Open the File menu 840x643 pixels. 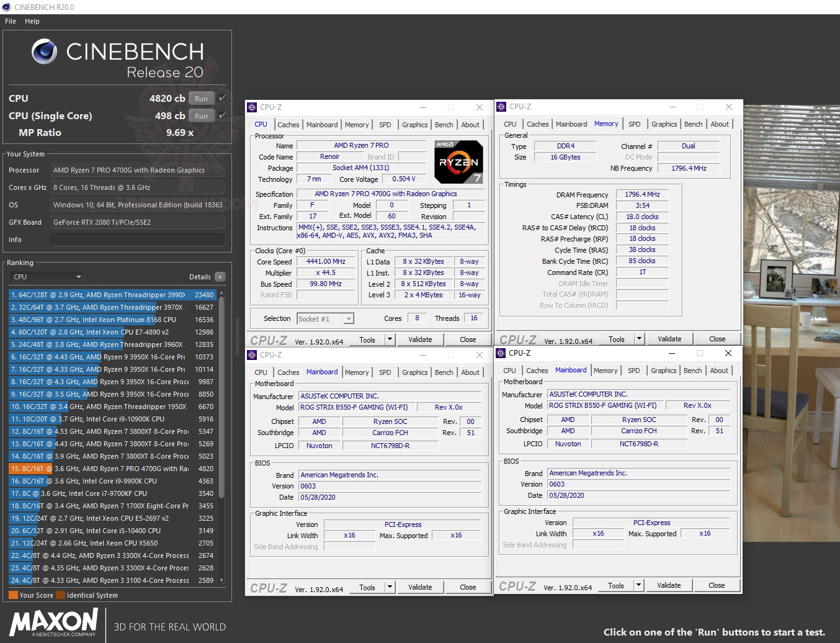pyautogui.click(x=11, y=21)
